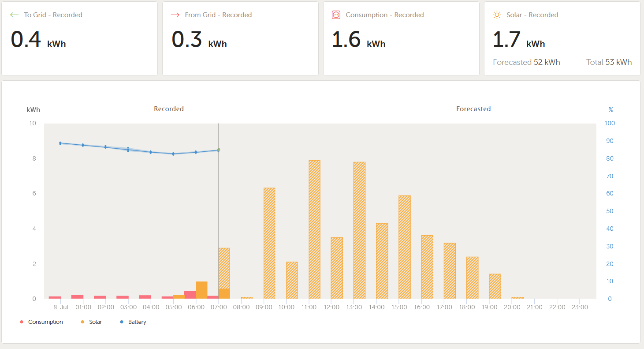Click the green current battery point

(219, 150)
